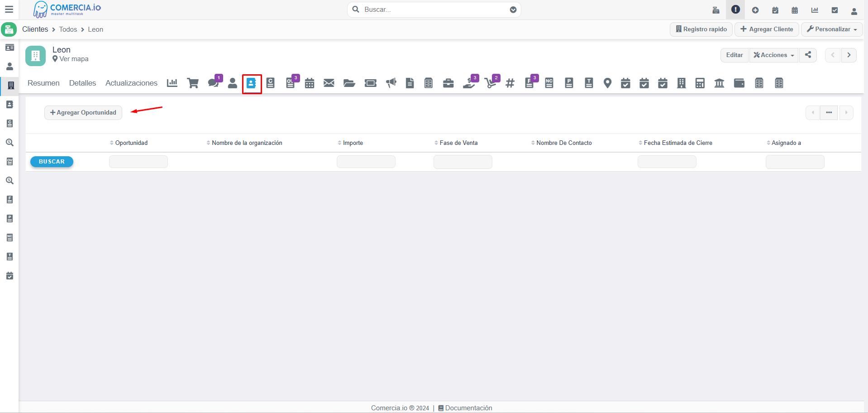Click Agregar Cliente button
This screenshot has height=413, width=868.
pos(767,29)
